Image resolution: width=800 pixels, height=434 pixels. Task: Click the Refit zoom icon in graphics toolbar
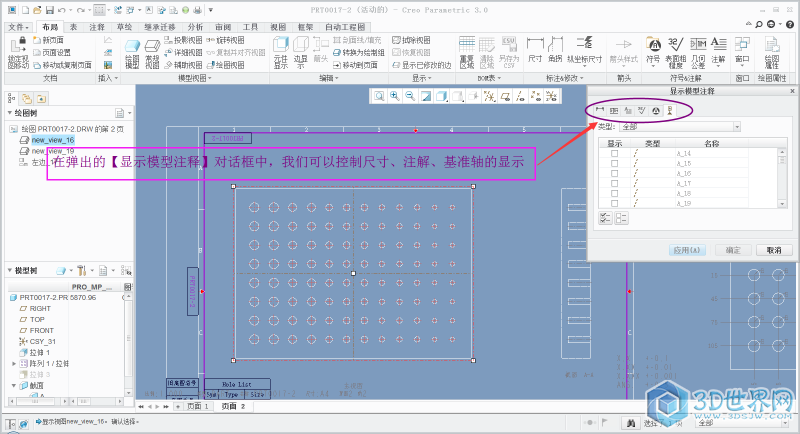click(x=379, y=96)
